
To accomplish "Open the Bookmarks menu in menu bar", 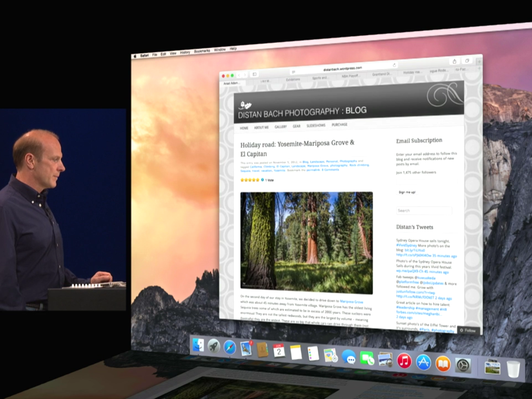I will pyautogui.click(x=202, y=51).
